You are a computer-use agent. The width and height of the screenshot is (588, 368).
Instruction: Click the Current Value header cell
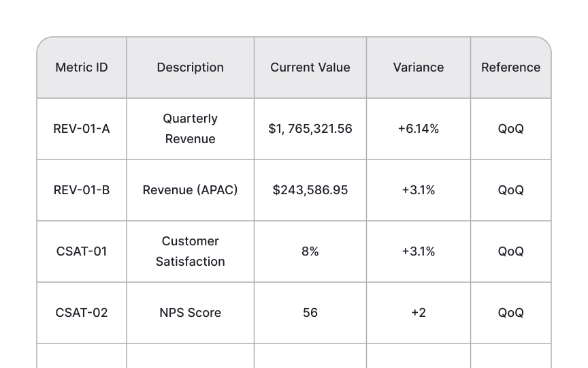point(310,67)
